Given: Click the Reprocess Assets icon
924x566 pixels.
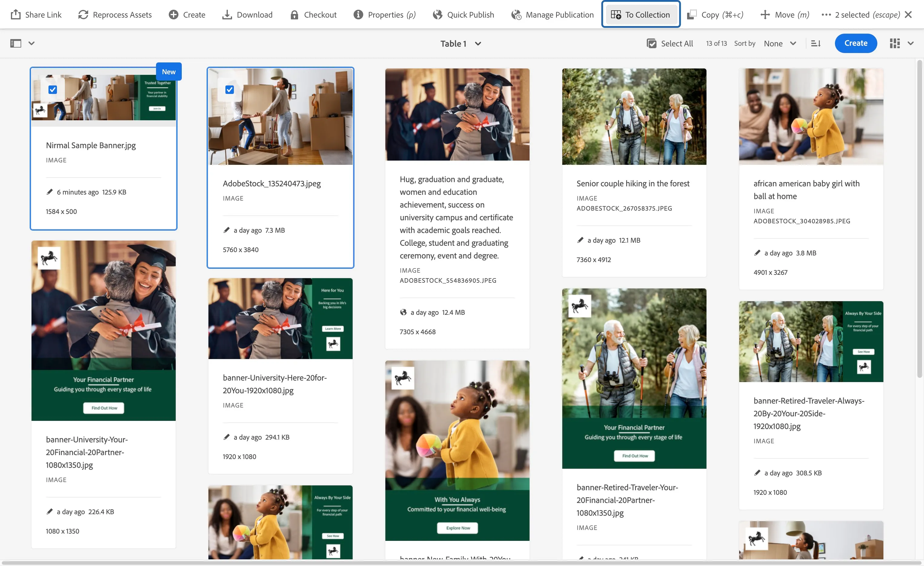Looking at the screenshot, I should tap(83, 15).
